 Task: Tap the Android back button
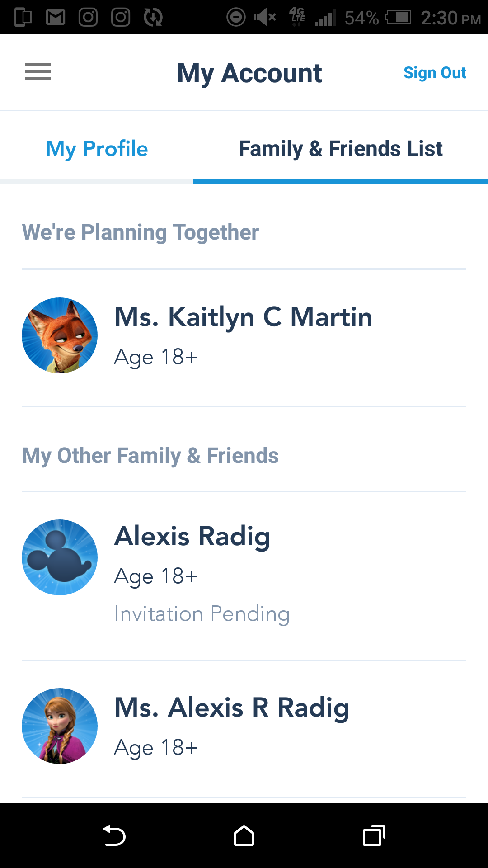click(x=114, y=835)
